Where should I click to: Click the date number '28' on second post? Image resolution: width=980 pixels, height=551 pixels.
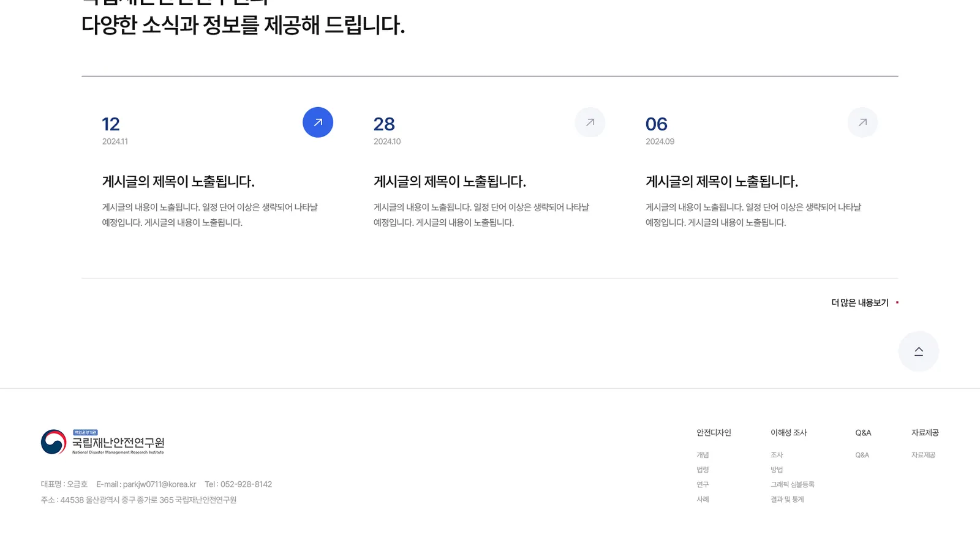[384, 124]
